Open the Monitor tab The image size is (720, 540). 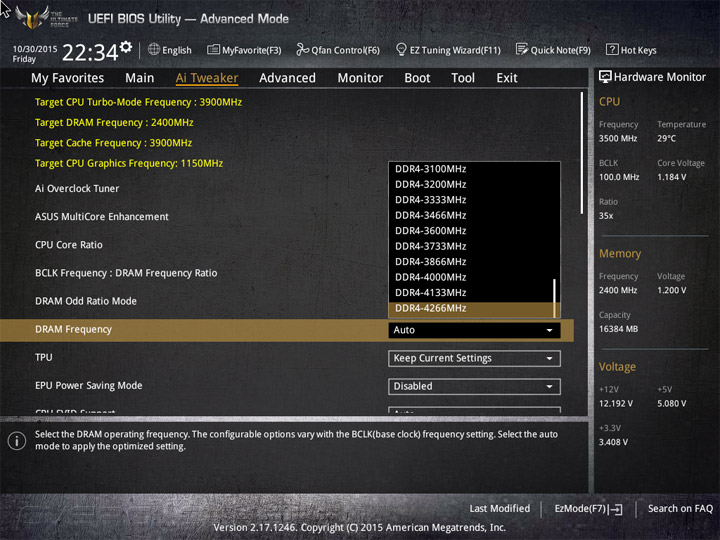[x=360, y=78]
